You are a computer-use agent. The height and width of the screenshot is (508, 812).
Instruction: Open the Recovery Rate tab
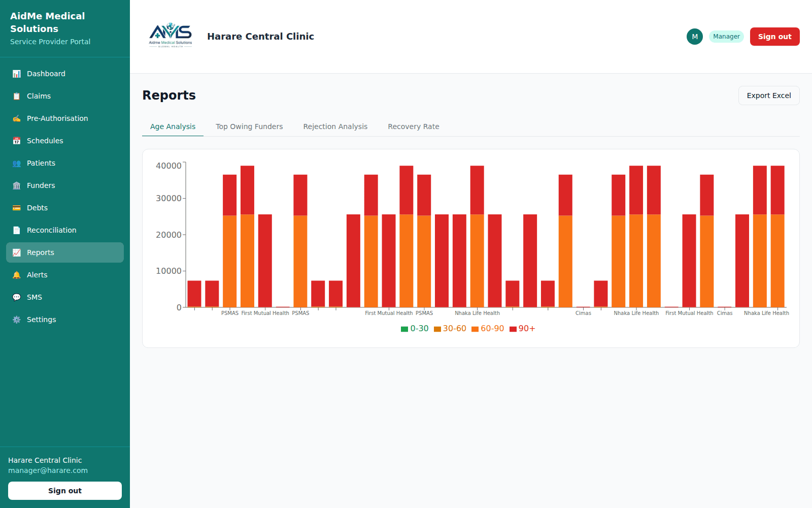414,126
